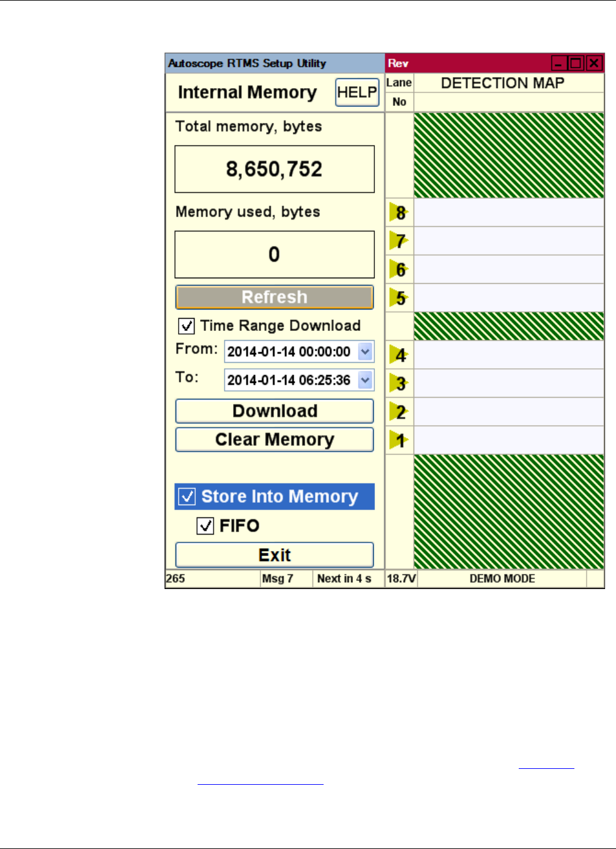This screenshot has width=616, height=849.
Task: Exit the Internal Memory screen
Action: pos(275,555)
